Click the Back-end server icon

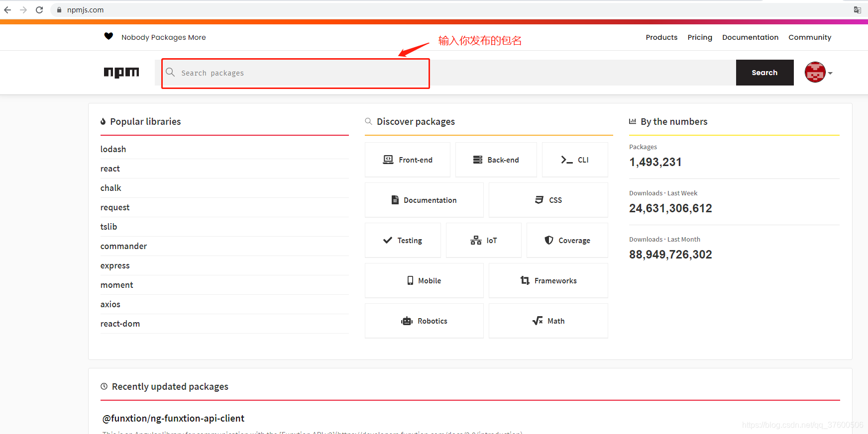(478, 160)
